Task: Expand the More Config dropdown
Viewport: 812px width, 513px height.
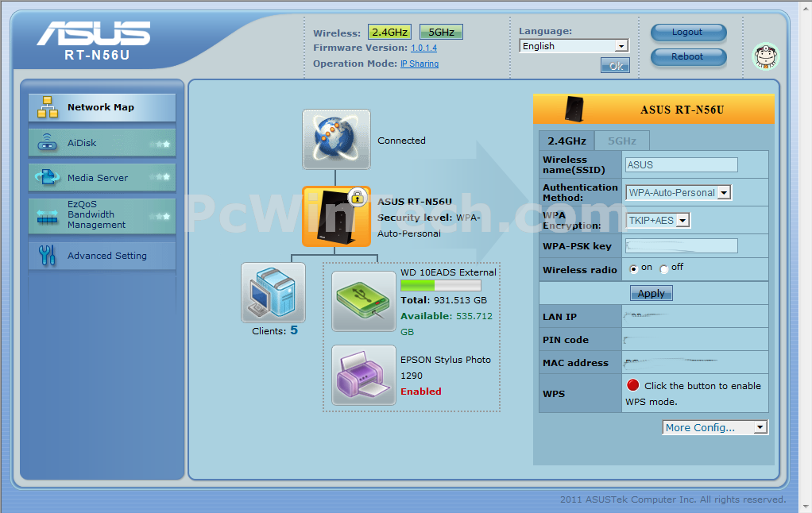Action: pos(714,427)
